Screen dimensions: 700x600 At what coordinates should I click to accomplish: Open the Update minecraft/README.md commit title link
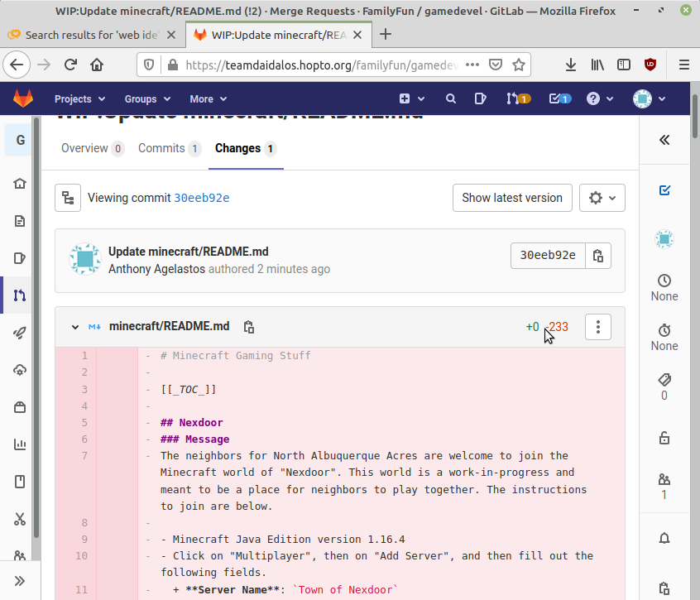click(x=189, y=252)
